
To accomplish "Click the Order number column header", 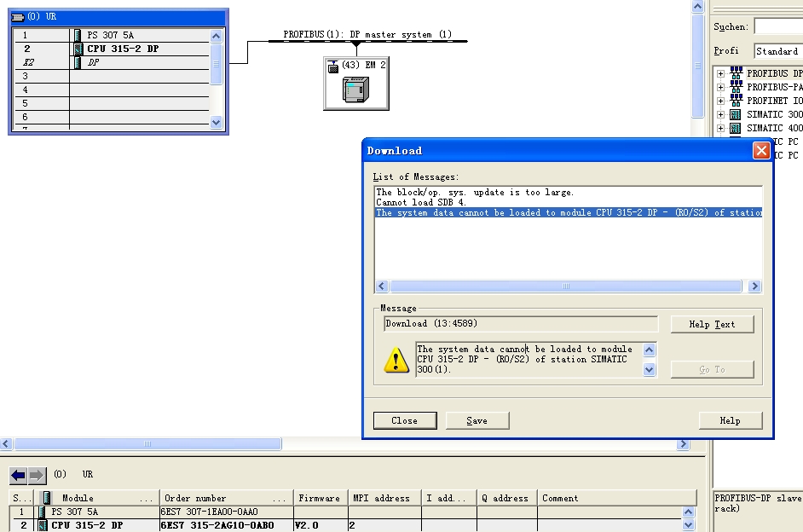I will point(227,498).
